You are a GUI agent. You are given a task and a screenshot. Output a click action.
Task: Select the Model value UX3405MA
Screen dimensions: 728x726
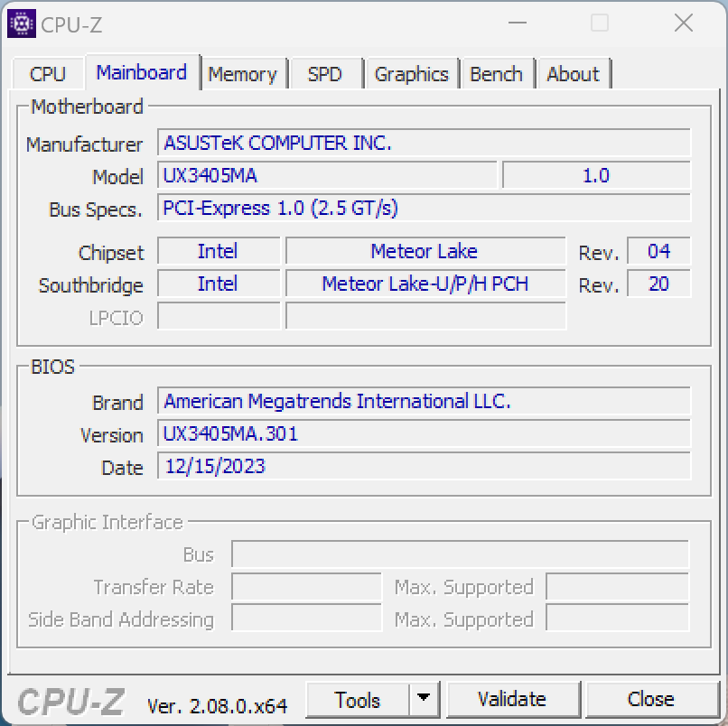[x=327, y=175]
